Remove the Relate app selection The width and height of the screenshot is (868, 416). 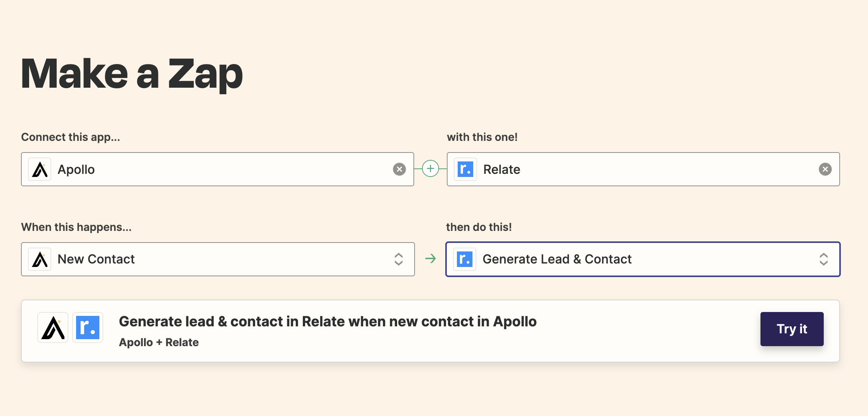click(825, 169)
